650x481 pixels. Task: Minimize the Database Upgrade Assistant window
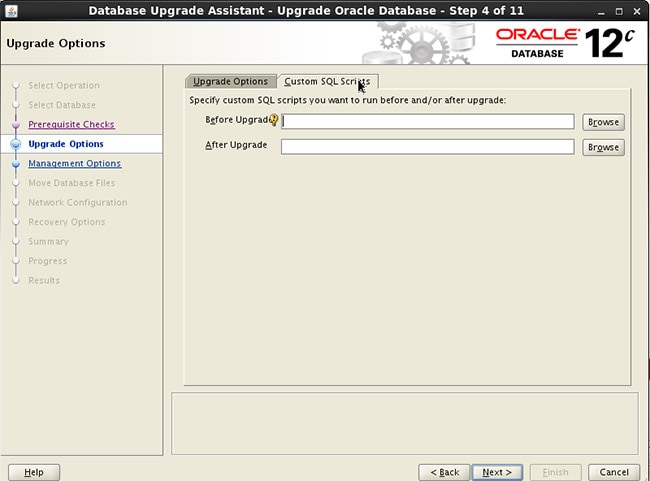pos(601,12)
